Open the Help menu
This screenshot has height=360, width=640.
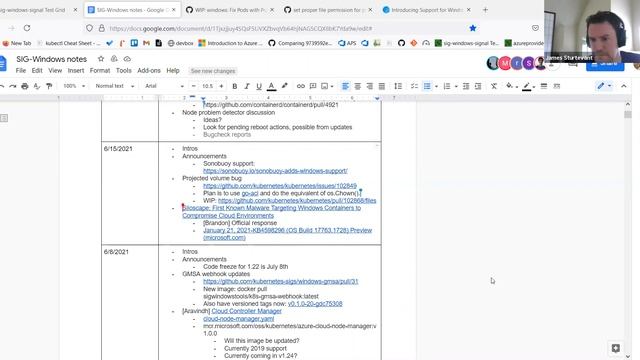pyautogui.click(x=173, y=71)
